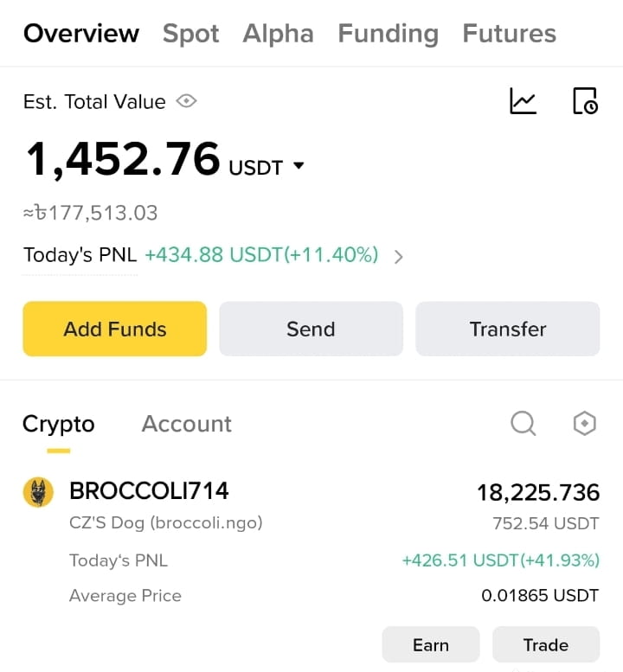The width and height of the screenshot is (623, 672).
Task: Select the Crypto sub-tab
Action: (58, 425)
